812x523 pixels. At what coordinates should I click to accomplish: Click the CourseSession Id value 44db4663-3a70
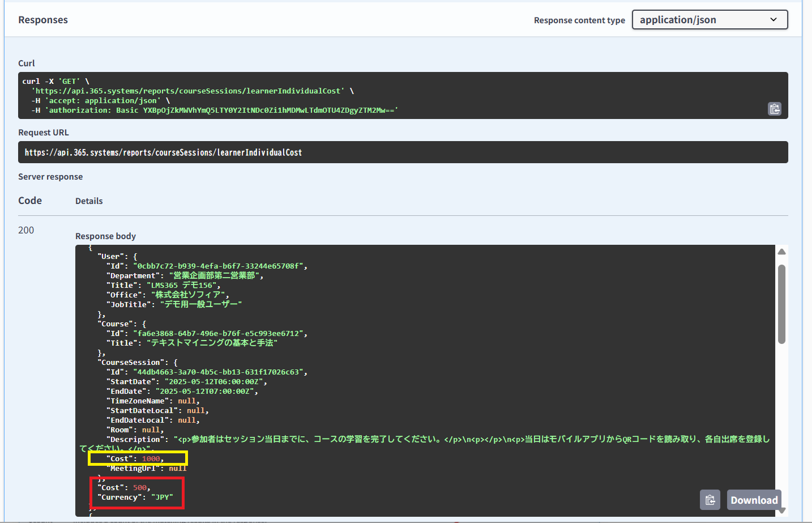click(219, 372)
